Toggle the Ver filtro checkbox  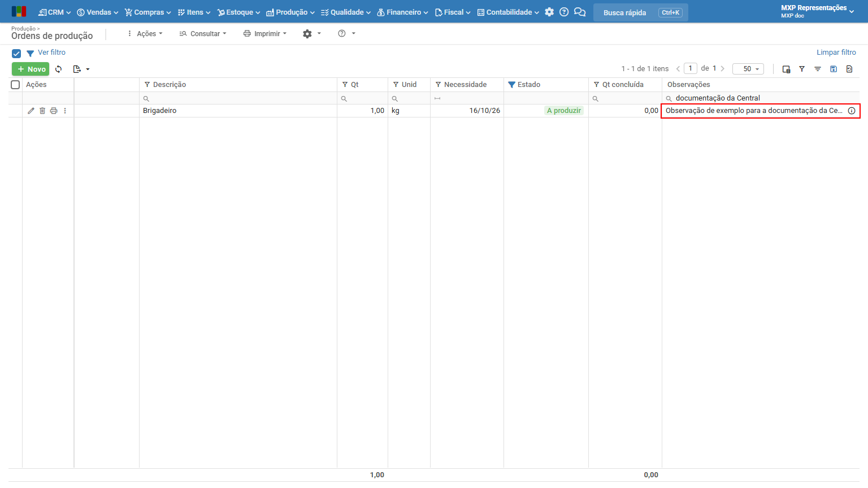[x=16, y=54]
